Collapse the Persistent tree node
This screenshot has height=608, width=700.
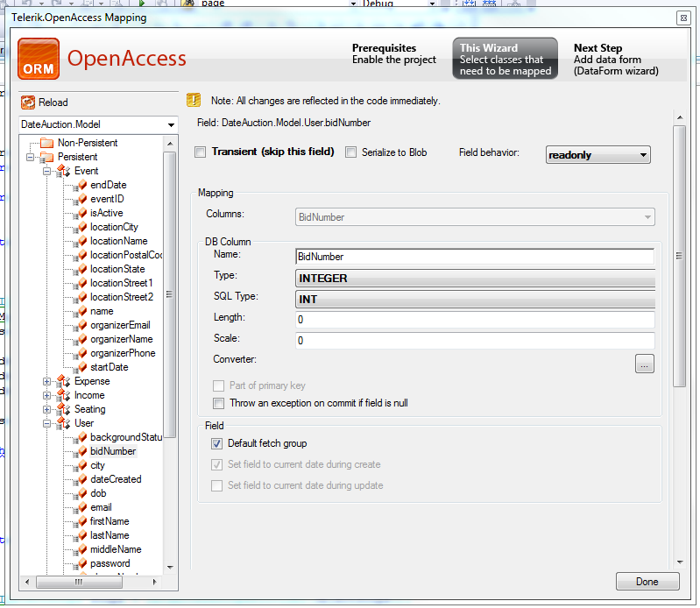30,157
